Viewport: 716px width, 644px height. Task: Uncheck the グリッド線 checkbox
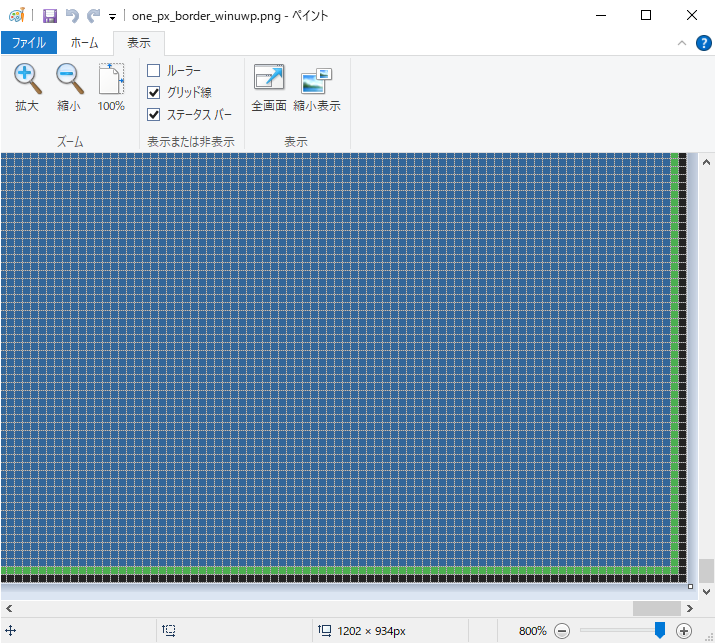point(153,92)
